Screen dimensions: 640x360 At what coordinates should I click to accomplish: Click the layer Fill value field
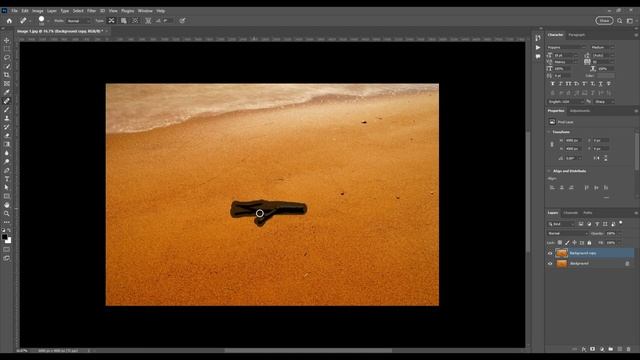point(612,243)
